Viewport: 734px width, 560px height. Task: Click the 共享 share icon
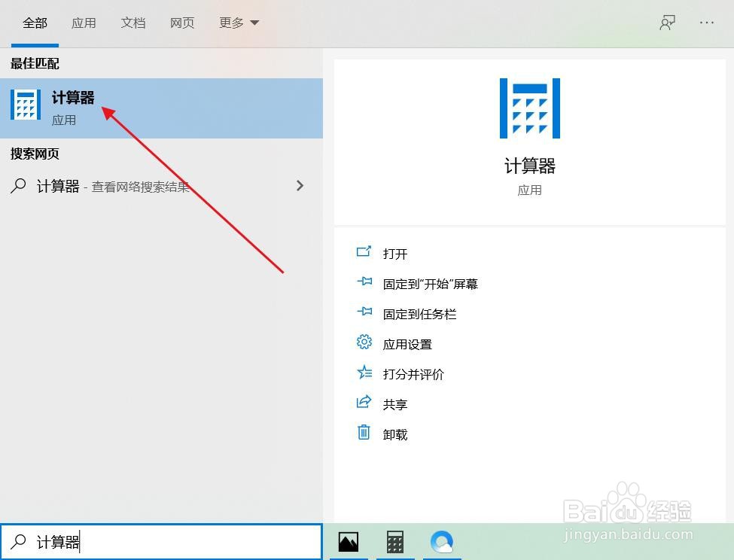(x=364, y=403)
